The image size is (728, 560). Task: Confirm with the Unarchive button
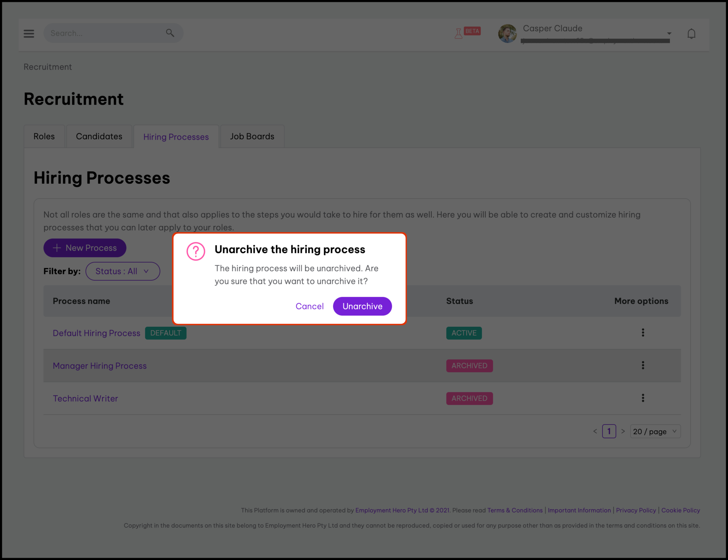click(362, 306)
